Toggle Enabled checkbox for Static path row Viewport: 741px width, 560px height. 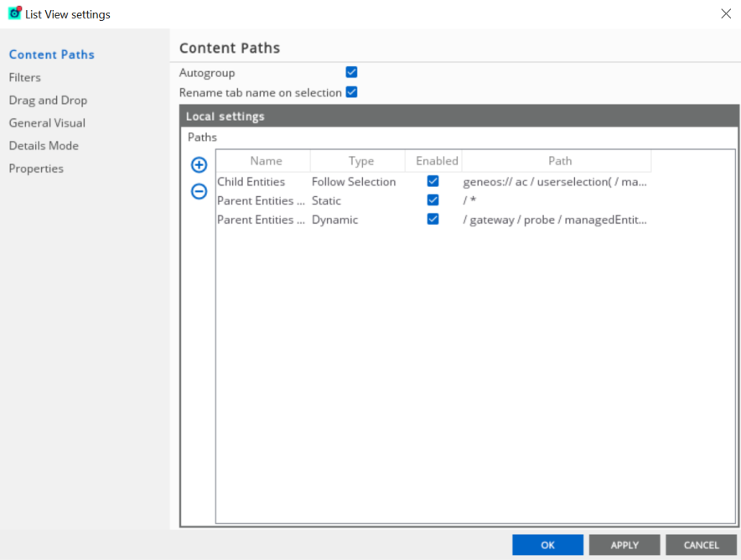433,200
